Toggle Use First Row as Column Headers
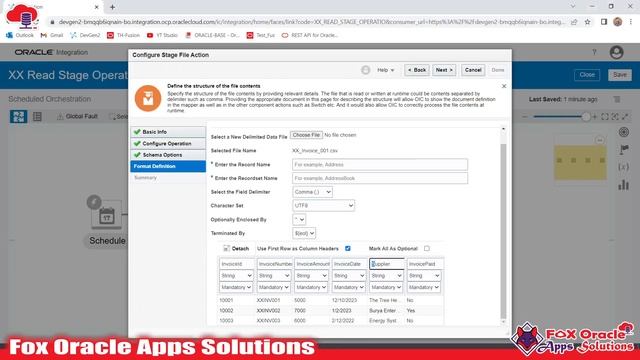 (348, 249)
